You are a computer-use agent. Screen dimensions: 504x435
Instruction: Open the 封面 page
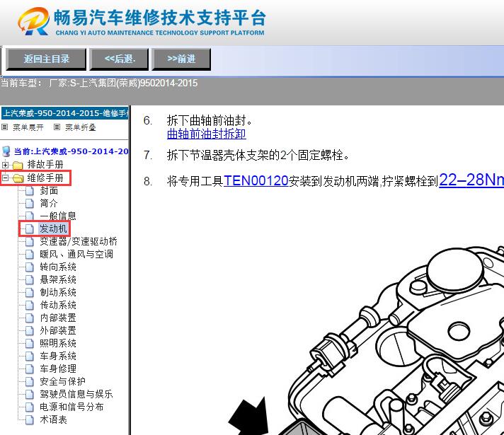tap(49, 190)
